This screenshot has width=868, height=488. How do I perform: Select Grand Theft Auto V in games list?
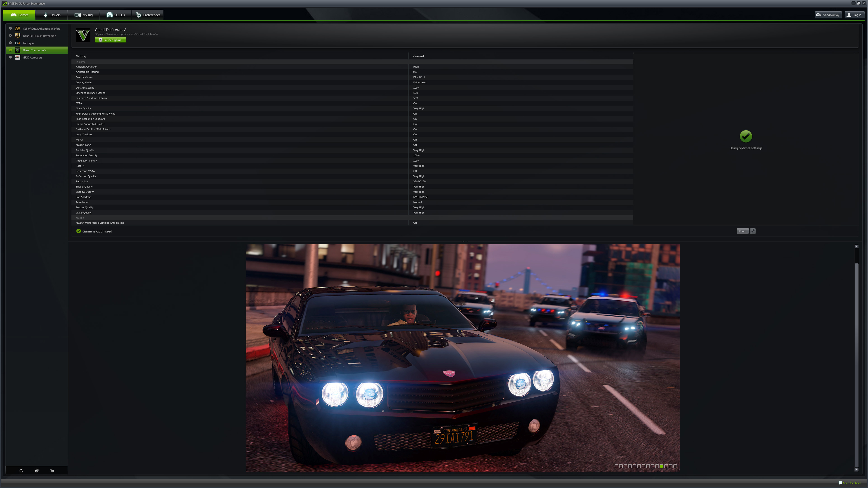coord(36,50)
